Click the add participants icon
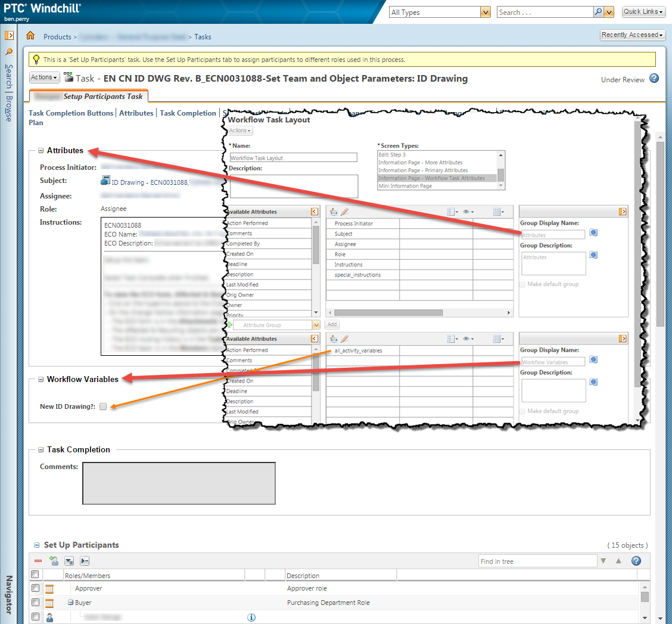 (54, 561)
